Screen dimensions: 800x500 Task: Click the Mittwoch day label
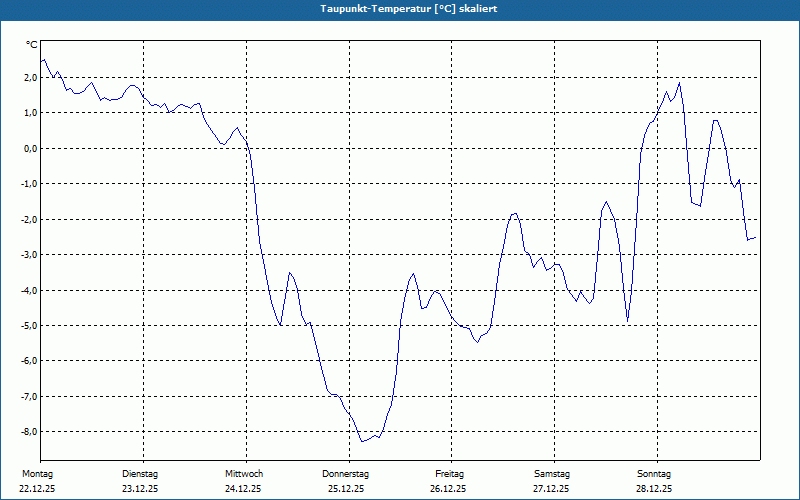click(244, 474)
